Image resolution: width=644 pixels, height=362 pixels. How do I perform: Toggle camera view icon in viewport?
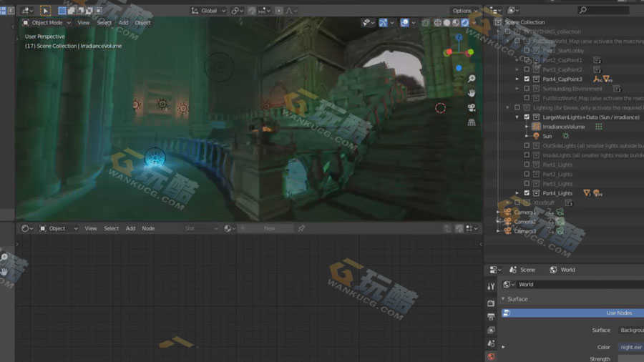click(472, 107)
